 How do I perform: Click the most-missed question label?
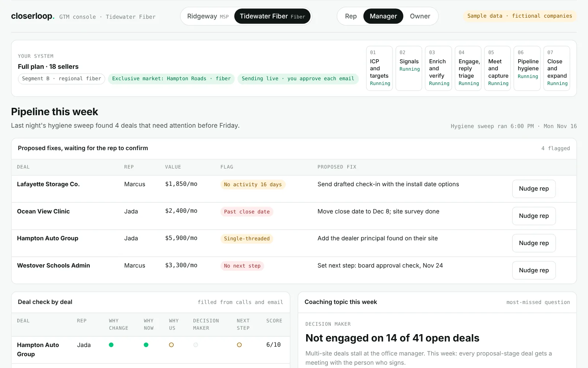[538, 302]
